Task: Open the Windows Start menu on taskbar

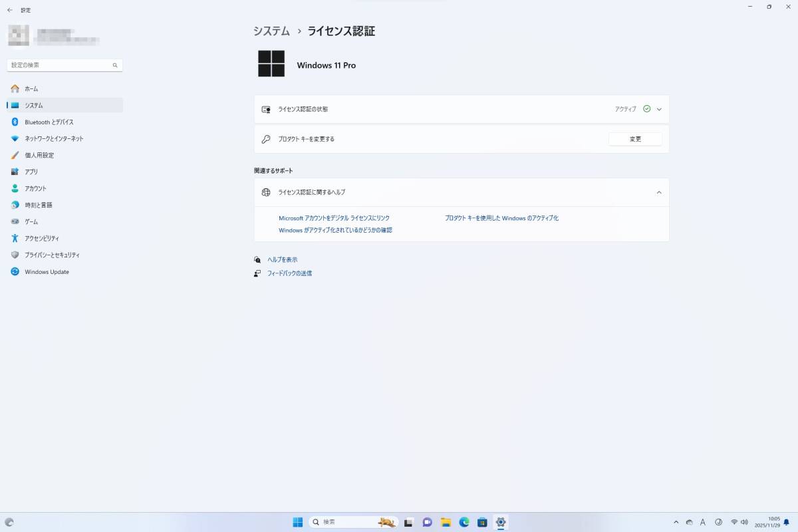Action: tap(298, 522)
